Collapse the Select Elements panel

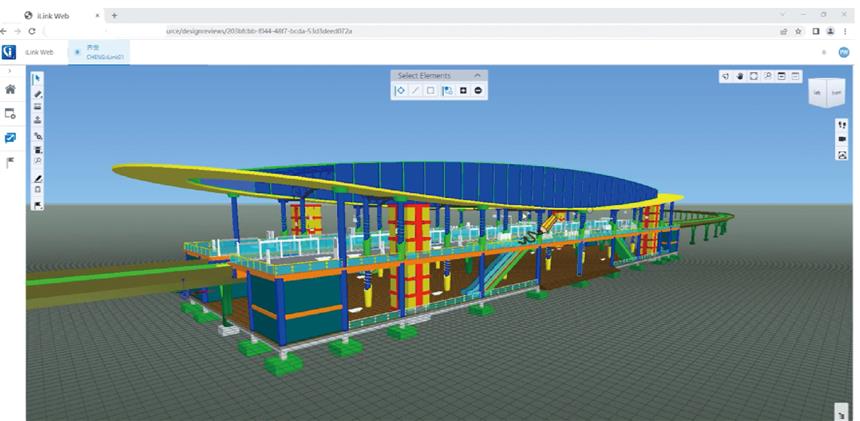tap(478, 76)
